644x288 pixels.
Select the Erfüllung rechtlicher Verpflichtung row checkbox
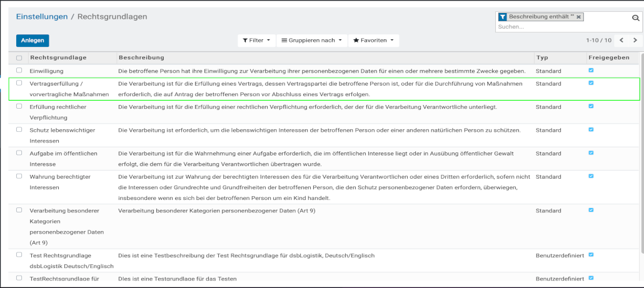19,106
